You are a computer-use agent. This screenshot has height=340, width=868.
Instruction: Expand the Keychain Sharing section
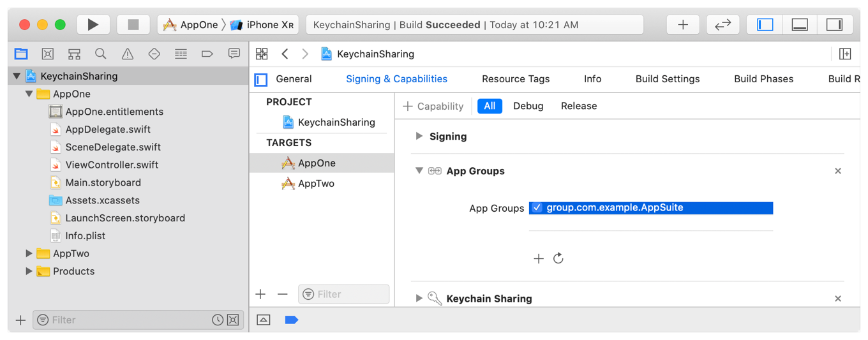[419, 299]
